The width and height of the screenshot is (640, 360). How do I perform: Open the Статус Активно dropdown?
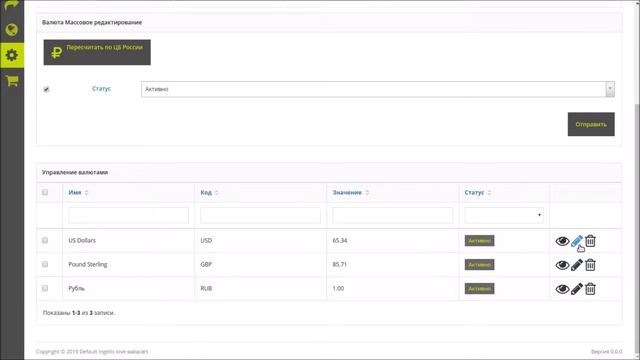378,89
